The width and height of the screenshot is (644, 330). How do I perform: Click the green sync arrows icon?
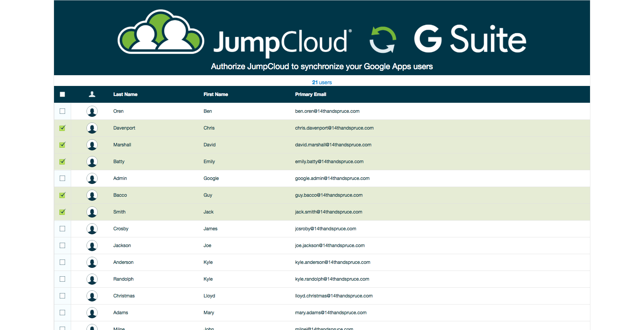(383, 40)
